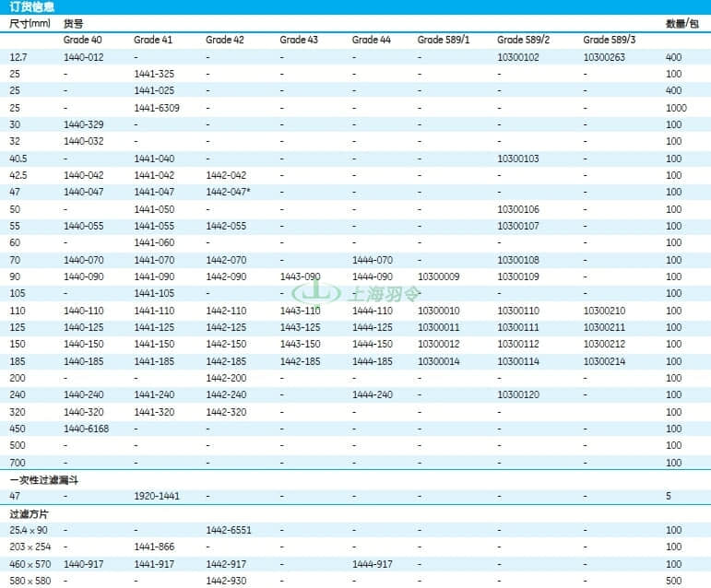Image resolution: width=711 pixels, height=588 pixels.
Task: Select product code 1442-930
Action: (226, 581)
